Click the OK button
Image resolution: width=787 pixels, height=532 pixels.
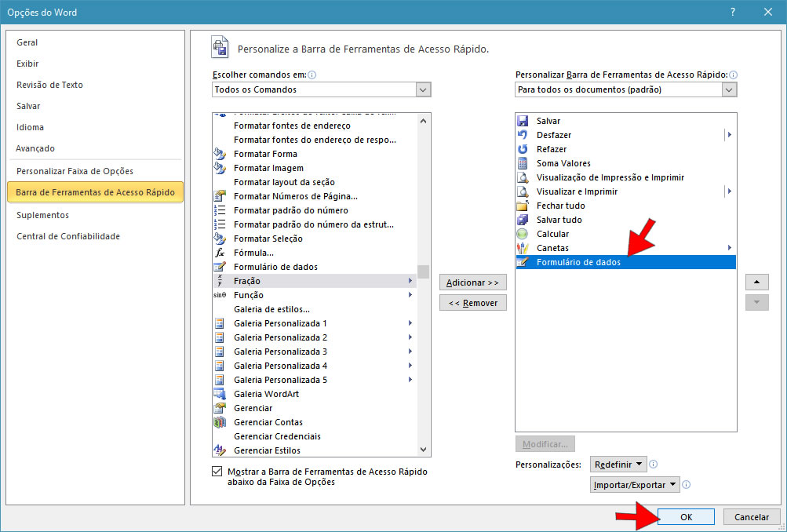(686, 517)
